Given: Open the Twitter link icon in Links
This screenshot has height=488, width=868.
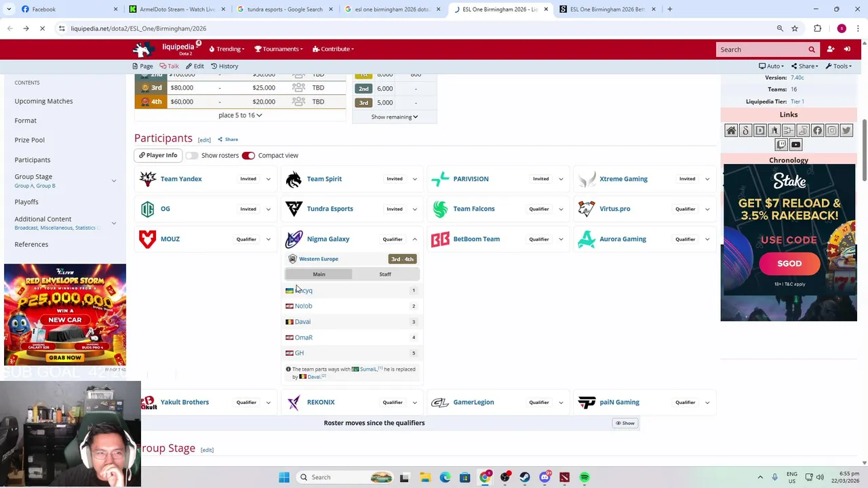Looking at the screenshot, I should (846, 131).
